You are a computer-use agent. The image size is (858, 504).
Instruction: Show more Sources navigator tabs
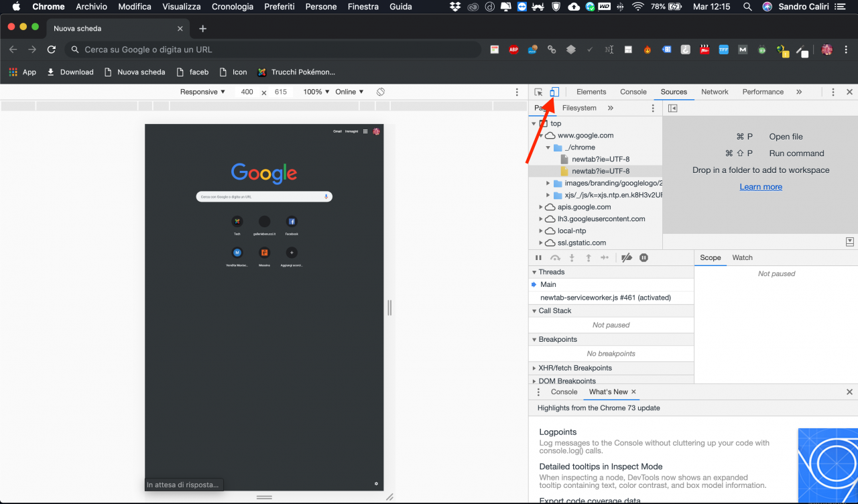click(611, 108)
